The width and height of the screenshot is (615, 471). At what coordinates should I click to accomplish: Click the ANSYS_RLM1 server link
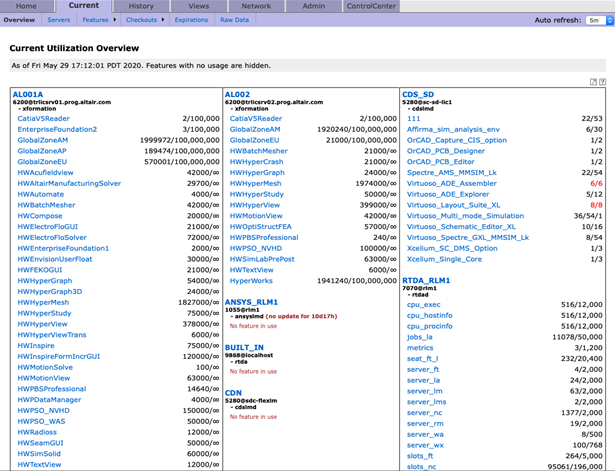251,301
